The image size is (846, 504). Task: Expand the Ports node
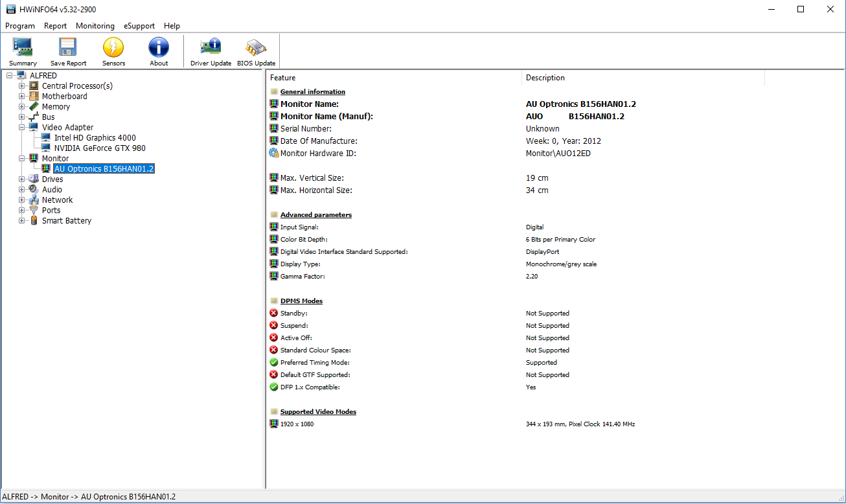[x=22, y=211]
